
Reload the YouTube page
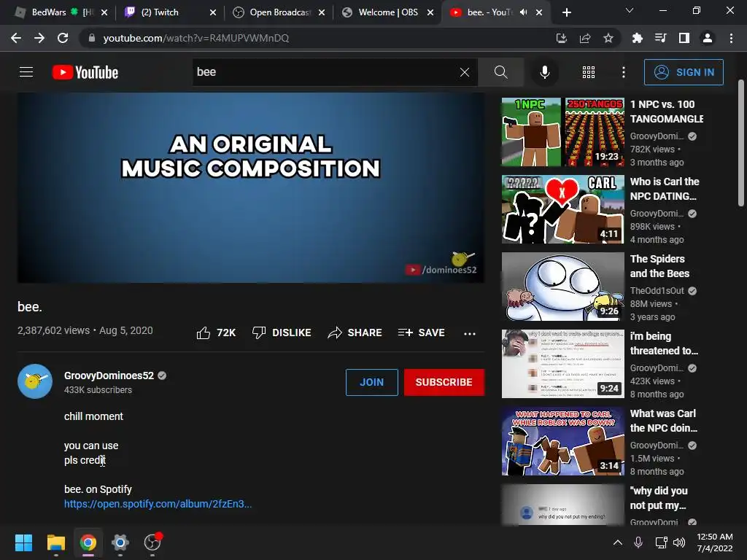pyautogui.click(x=63, y=38)
